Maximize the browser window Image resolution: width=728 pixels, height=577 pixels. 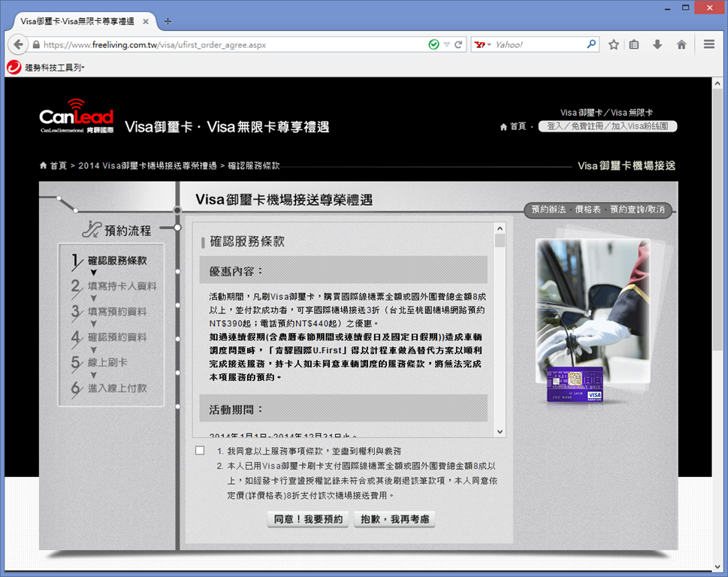click(x=686, y=8)
